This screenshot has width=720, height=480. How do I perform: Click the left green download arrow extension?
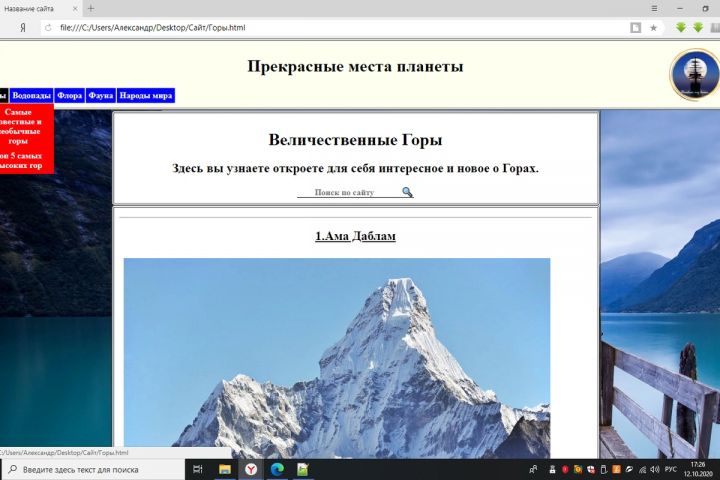(x=681, y=28)
